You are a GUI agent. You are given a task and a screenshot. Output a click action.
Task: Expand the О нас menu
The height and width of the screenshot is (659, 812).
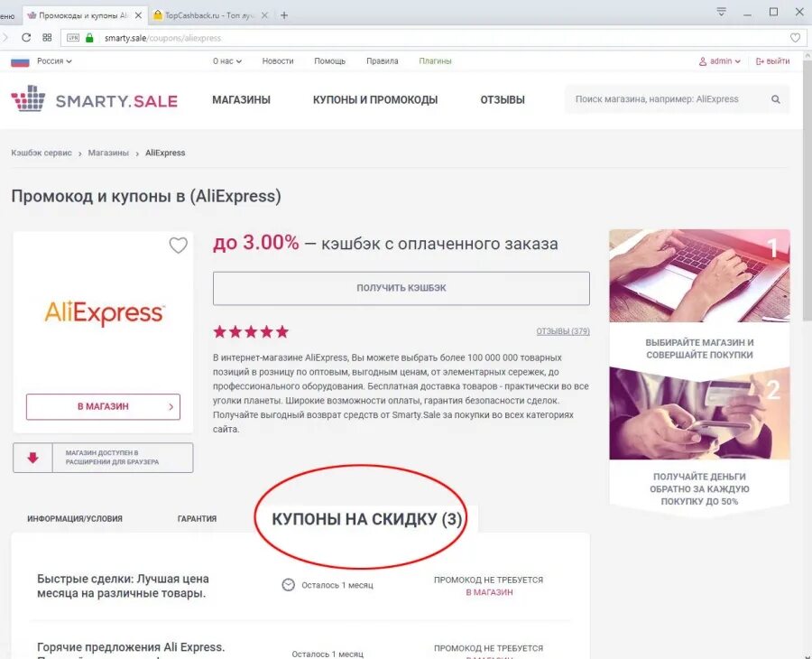[226, 60]
